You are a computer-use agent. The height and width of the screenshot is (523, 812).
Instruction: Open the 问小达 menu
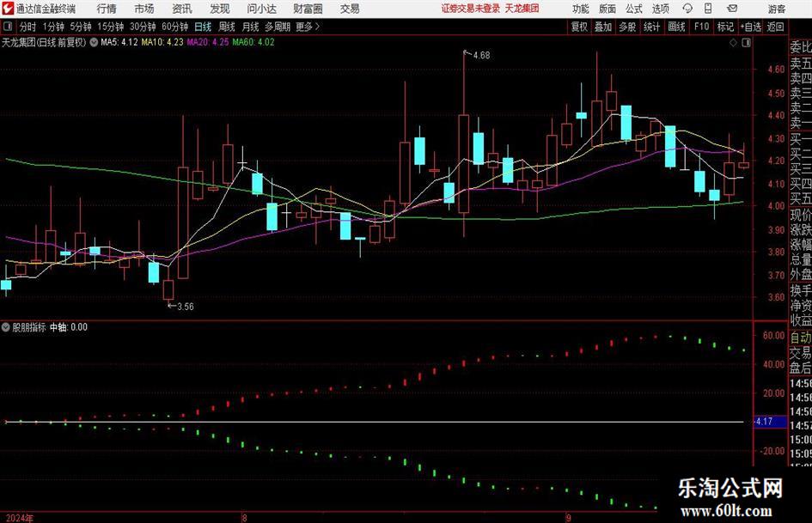(x=261, y=9)
